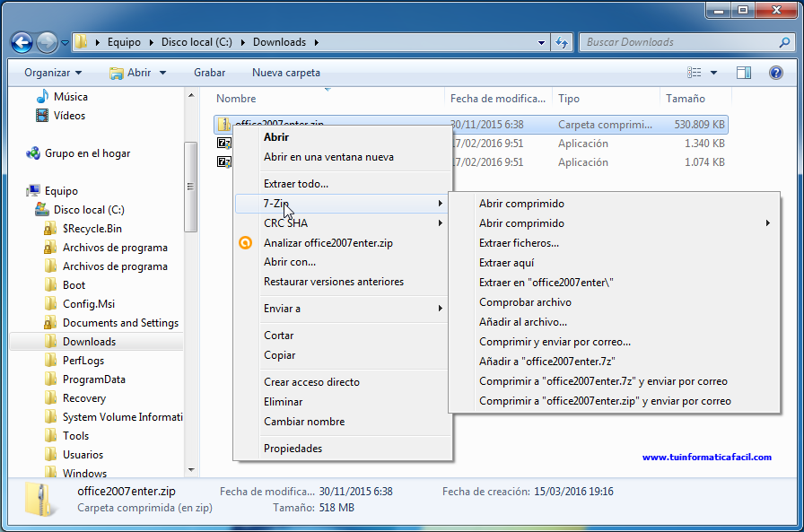Select Disco local (C:) in the breadcrumb
This screenshot has width=804, height=532.
tap(197, 42)
